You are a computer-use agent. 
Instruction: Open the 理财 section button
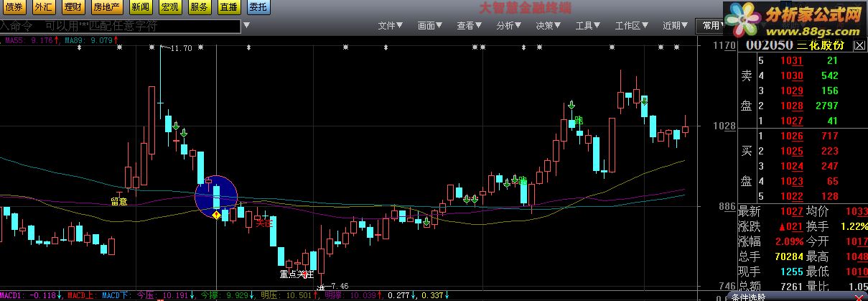[72, 8]
